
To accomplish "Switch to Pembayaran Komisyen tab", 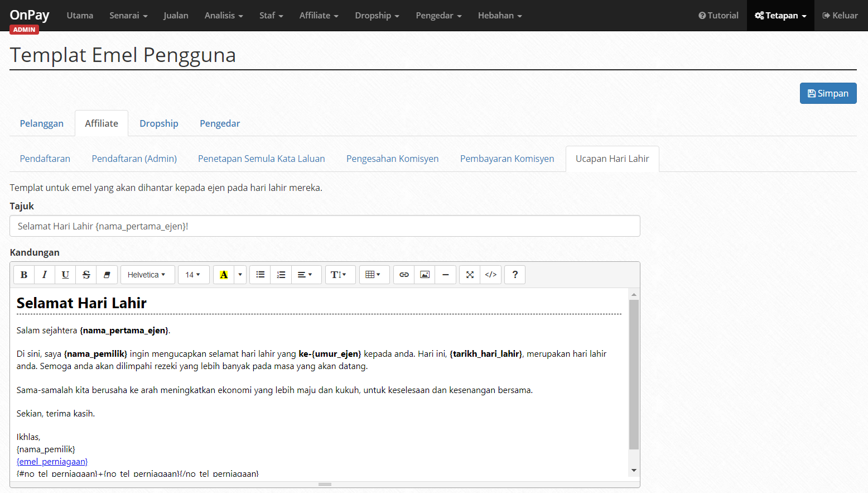I will coord(507,159).
